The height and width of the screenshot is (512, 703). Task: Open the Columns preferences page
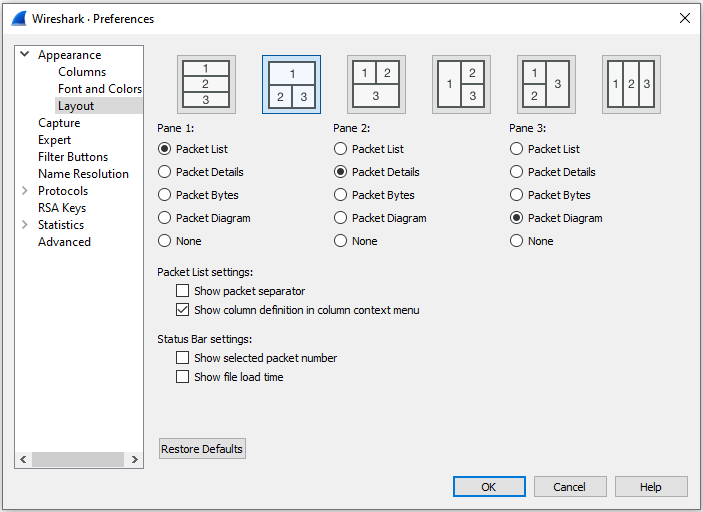[82, 72]
